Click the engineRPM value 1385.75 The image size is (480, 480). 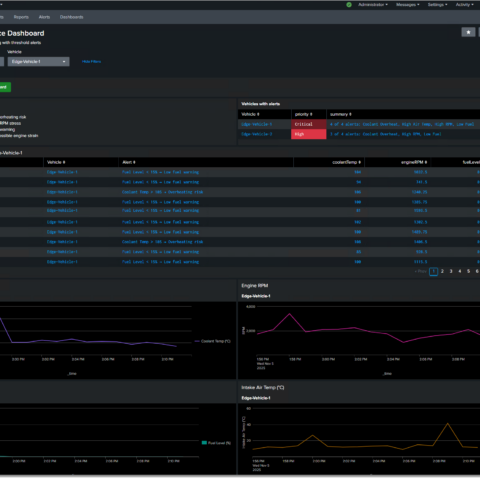(x=419, y=202)
